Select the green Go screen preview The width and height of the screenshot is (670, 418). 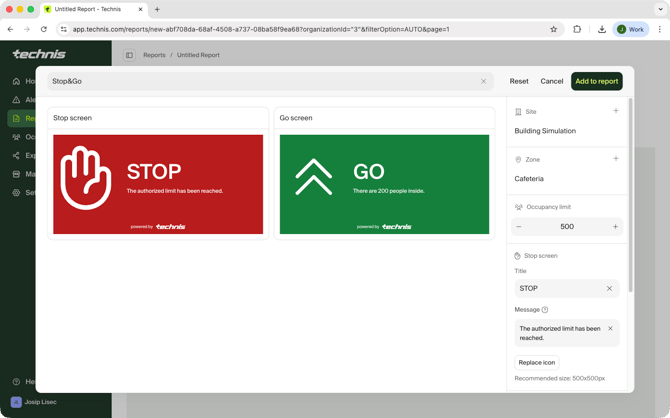coord(385,184)
